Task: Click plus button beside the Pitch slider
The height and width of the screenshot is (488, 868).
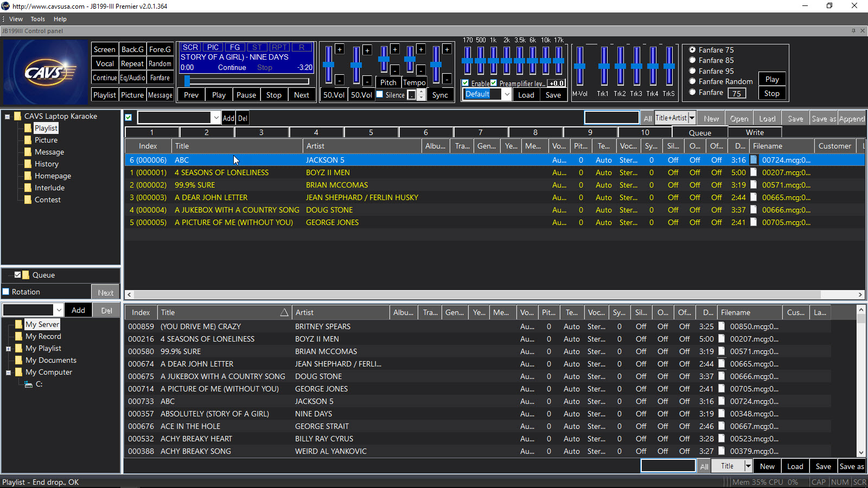Action: 395,49
